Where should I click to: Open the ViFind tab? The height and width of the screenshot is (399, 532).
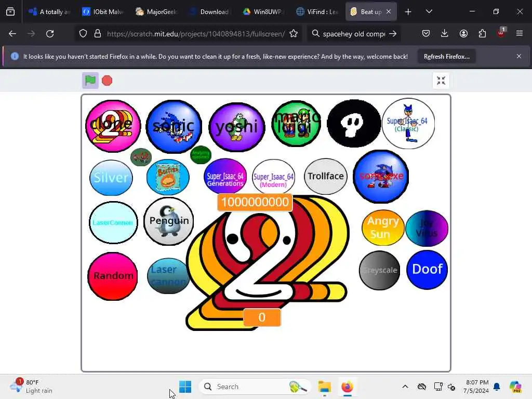pyautogui.click(x=317, y=12)
